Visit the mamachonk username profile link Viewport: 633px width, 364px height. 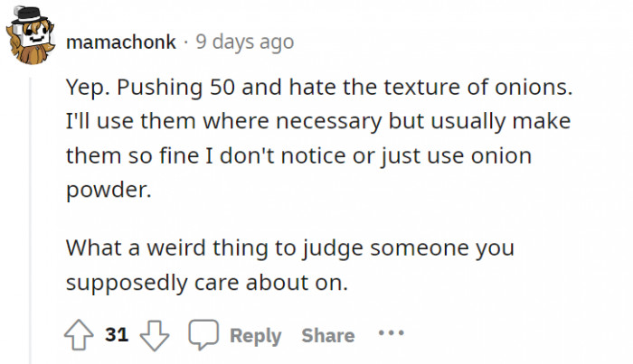pyautogui.click(x=124, y=42)
